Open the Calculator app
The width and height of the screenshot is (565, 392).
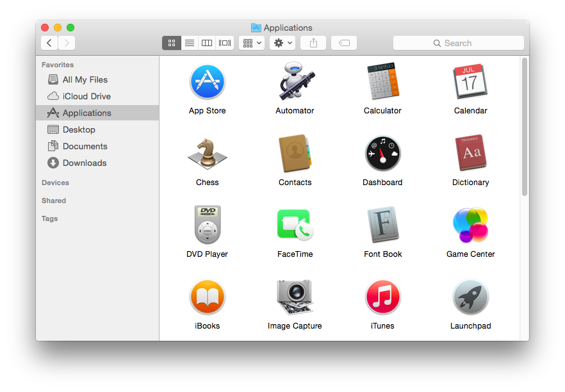[382, 81]
